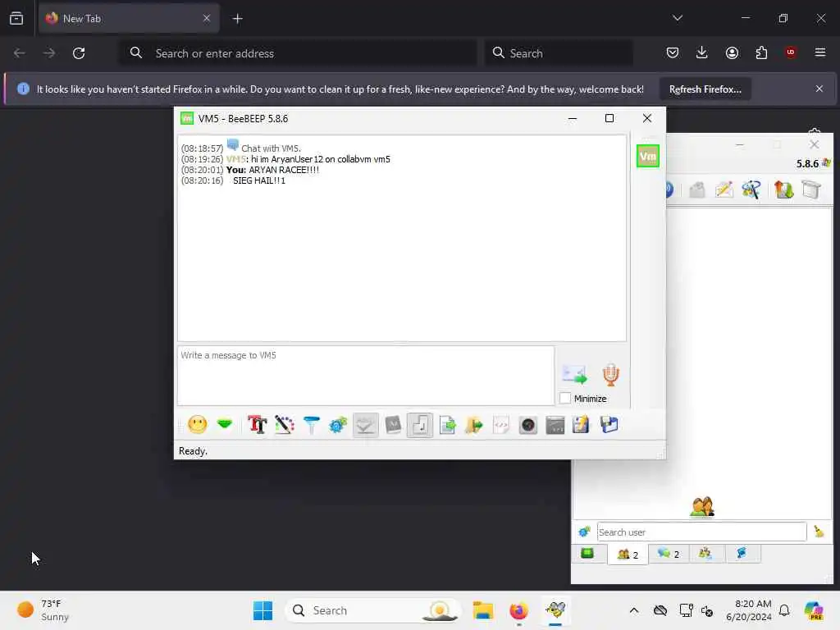Toggle the gray M markdown icon
Screen dimensions: 840x630
[393, 425]
